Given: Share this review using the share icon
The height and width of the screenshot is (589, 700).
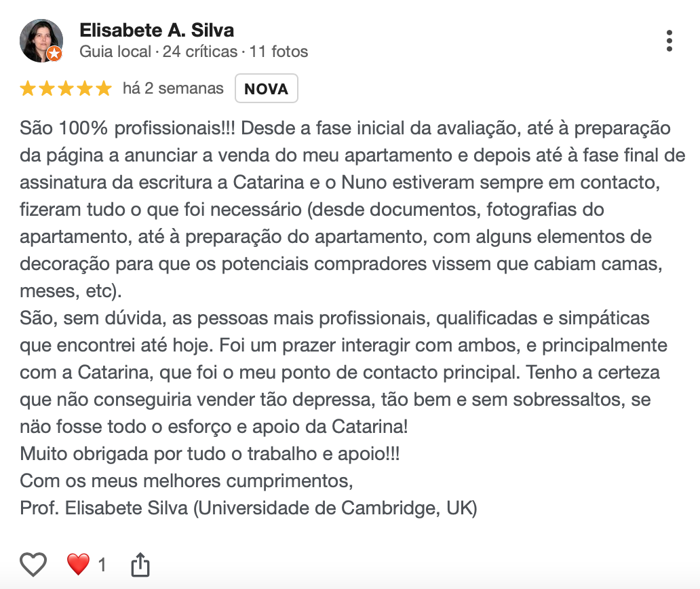Looking at the screenshot, I should coord(139,564).
